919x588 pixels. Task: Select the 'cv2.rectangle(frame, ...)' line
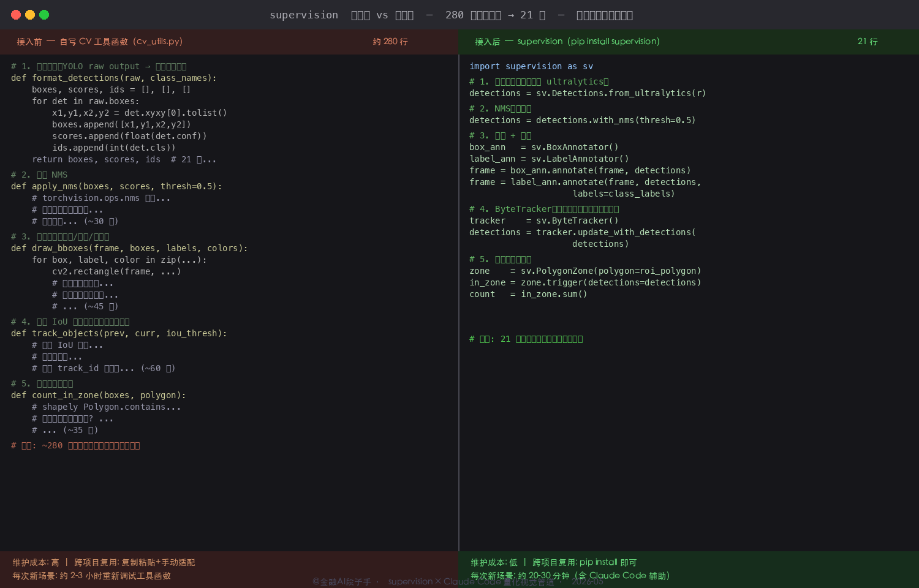[x=116, y=271]
